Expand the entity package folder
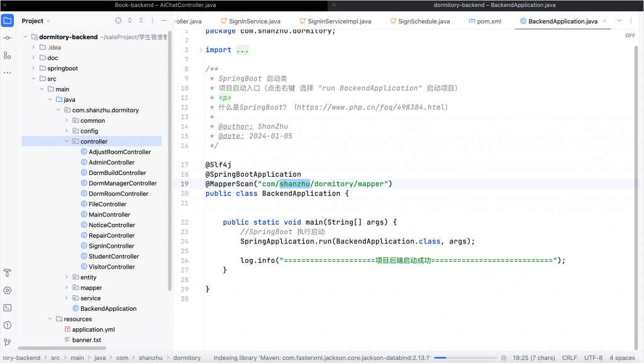Image resolution: width=644 pixels, height=363 pixels. [67, 277]
